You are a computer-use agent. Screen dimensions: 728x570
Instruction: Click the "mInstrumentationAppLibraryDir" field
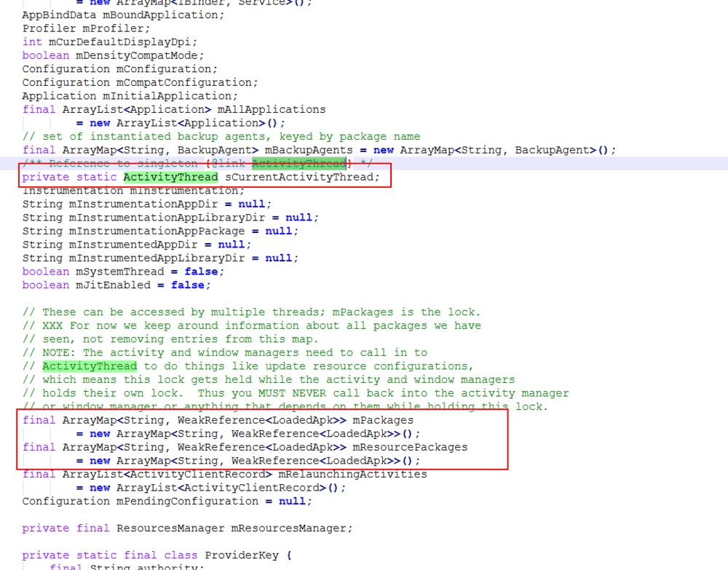pos(167,217)
